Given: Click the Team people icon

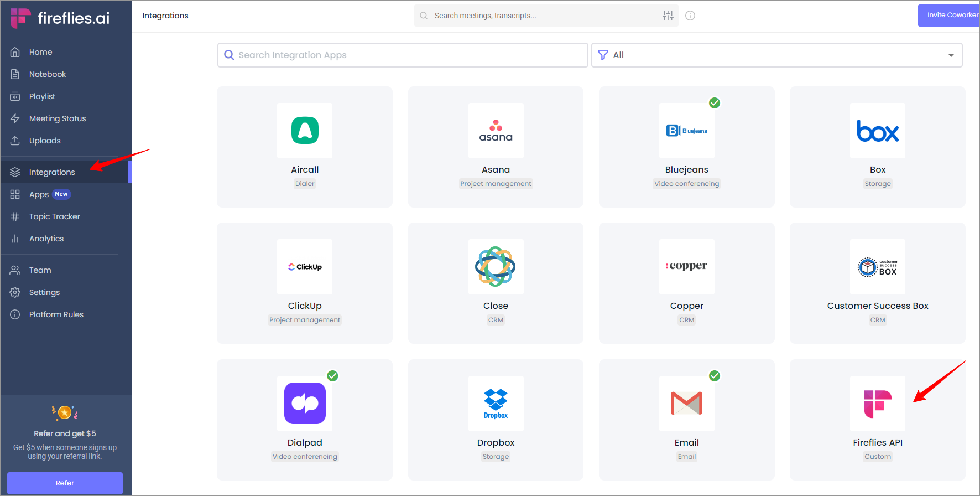Looking at the screenshot, I should pyautogui.click(x=15, y=270).
